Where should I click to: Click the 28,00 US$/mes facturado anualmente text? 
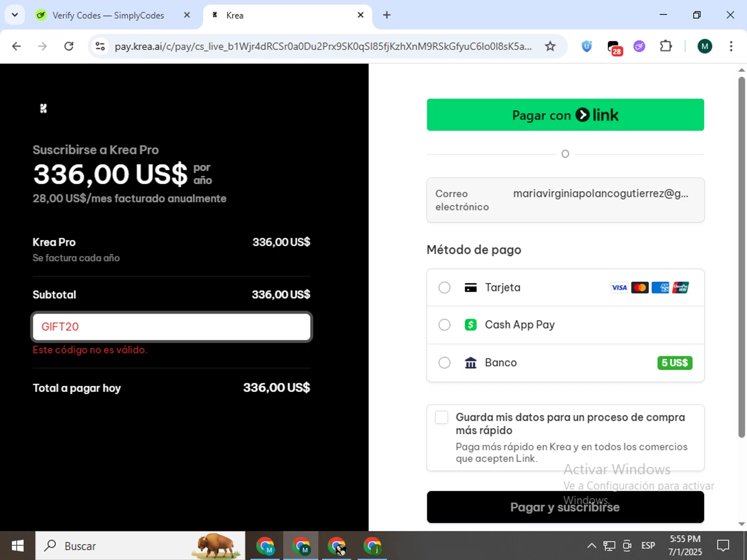[x=129, y=199]
